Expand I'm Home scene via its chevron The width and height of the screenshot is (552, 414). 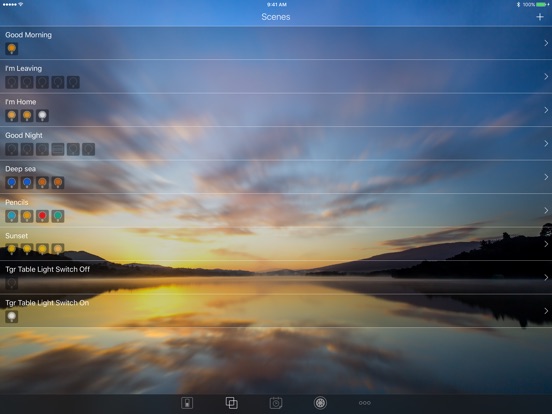(x=546, y=110)
